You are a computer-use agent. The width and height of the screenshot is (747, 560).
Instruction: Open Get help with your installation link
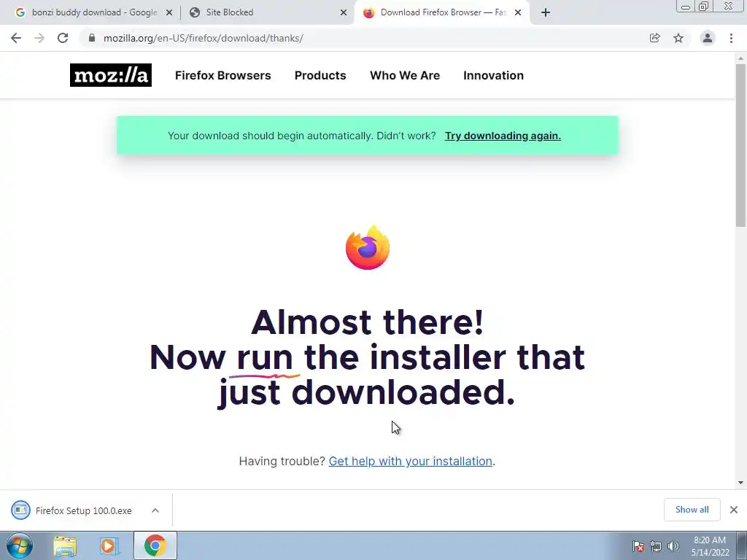point(410,461)
